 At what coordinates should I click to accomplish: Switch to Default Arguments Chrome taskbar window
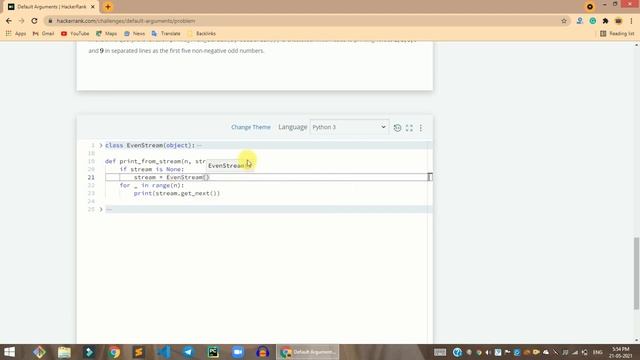pyautogui.click(x=308, y=352)
